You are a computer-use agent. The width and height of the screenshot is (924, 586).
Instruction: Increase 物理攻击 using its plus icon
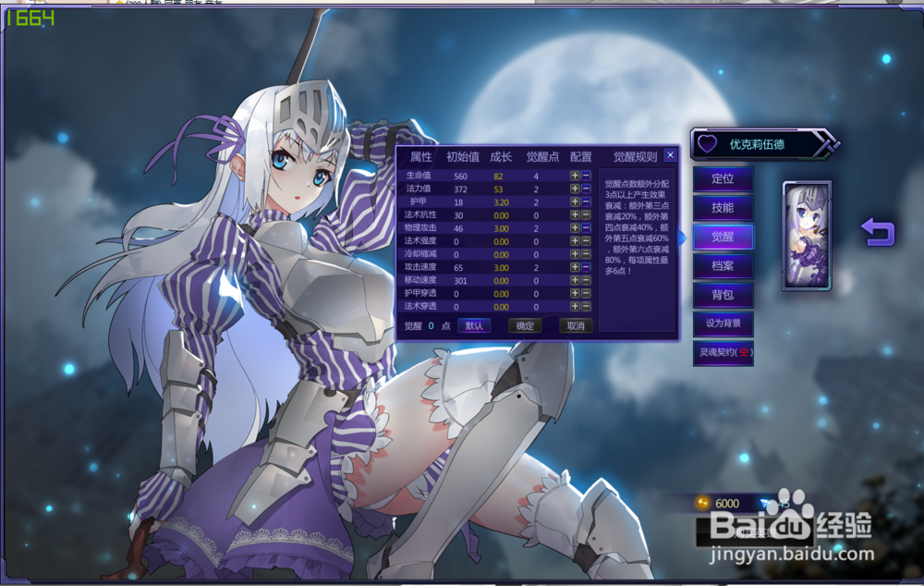[575, 227]
